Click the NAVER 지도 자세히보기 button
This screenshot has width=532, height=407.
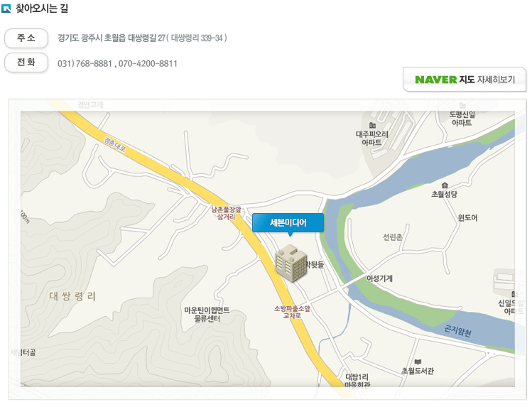pyautogui.click(x=465, y=80)
